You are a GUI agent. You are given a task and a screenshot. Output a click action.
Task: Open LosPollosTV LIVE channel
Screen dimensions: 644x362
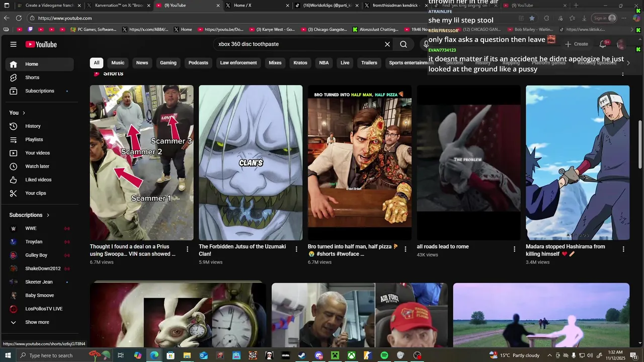click(40, 309)
